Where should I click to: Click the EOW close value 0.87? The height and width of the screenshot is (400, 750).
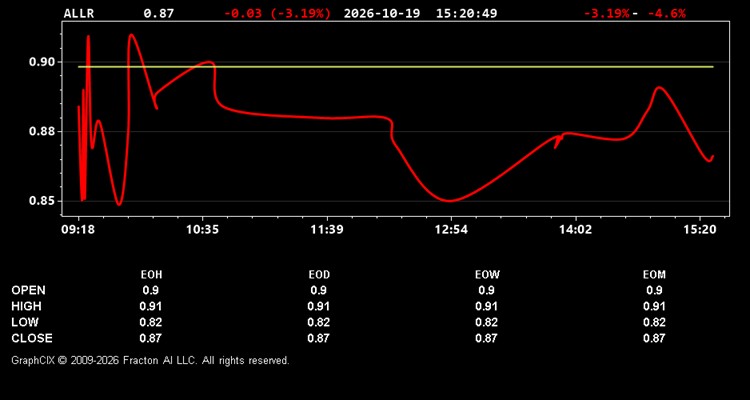[486, 338]
